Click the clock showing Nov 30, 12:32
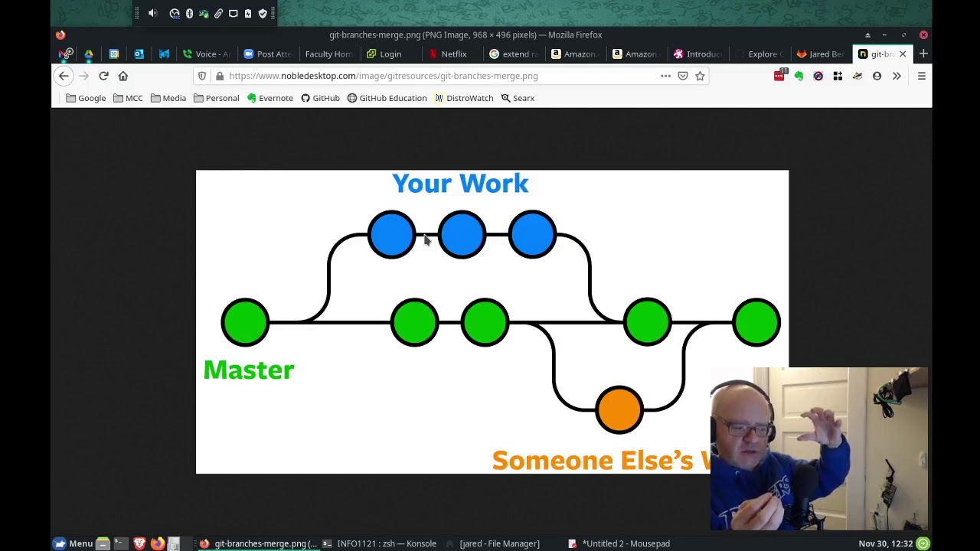The image size is (980, 551). (x=885, y=543)
